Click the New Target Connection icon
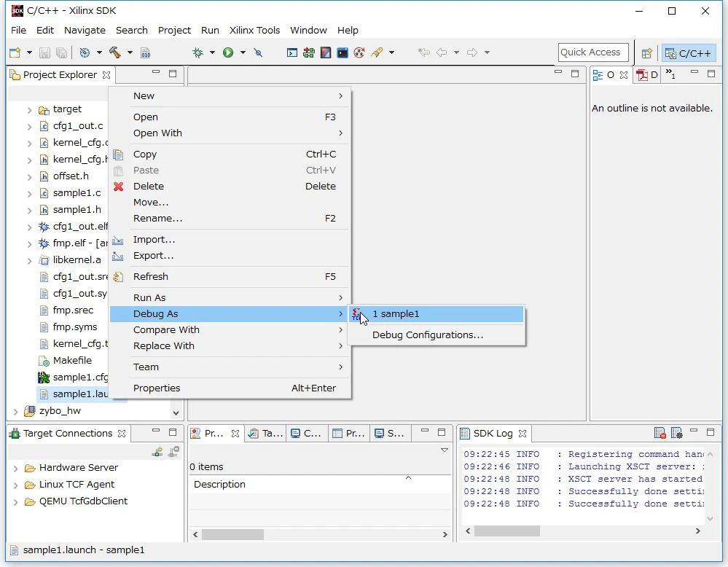Image resolution: width=728 pixels, height=567 pixels. [157, 452]
